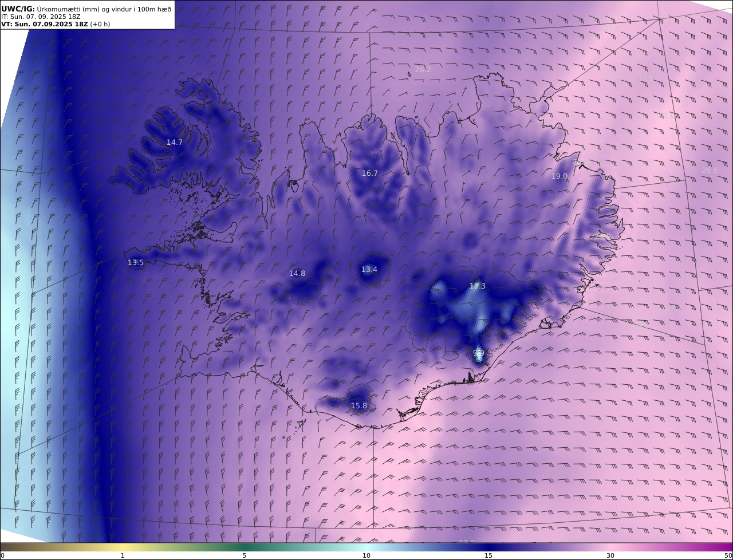Screen dimensions: 733x560
Task: Click the UWC/IG Úrkomumætti map title
Action: pyautogui.click(x=86, y=9)
